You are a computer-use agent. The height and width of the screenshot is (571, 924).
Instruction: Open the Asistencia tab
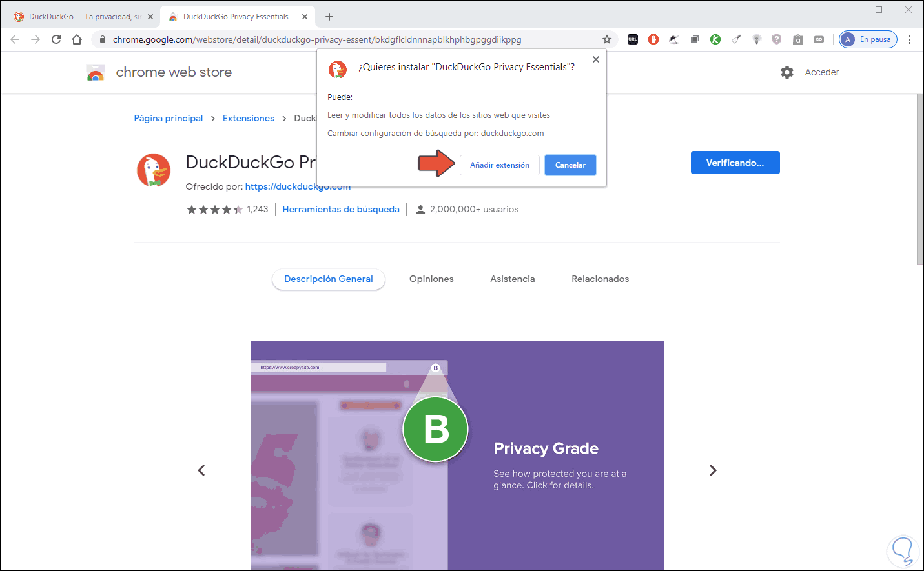[x=513, y=279]
